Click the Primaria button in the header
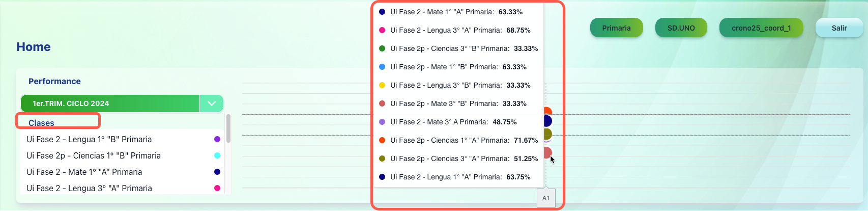Image resolution: width=868 pixels, height=211 pixels. pos(616,28)
